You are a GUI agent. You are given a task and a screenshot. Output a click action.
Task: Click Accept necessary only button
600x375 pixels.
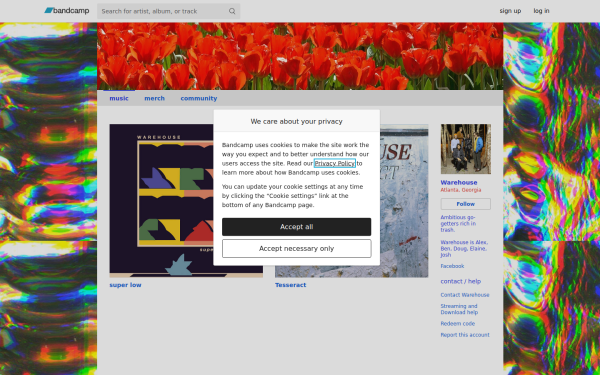coord(297,249)
